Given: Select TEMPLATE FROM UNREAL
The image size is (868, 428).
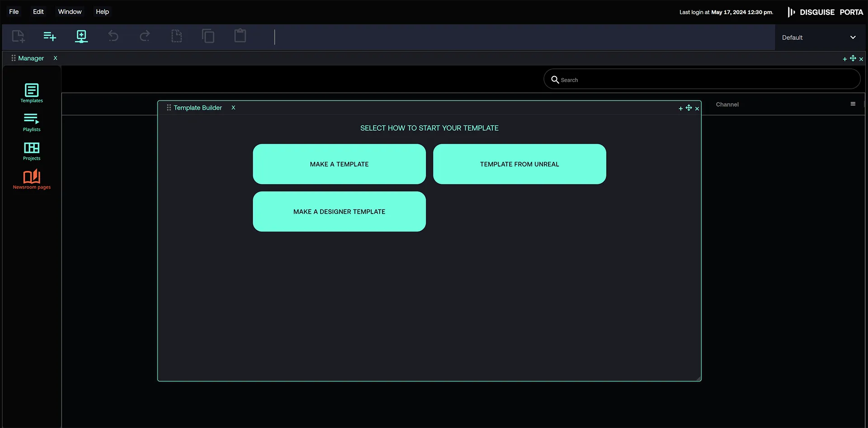Looking at the screenshot, I should tap(519, 164).
